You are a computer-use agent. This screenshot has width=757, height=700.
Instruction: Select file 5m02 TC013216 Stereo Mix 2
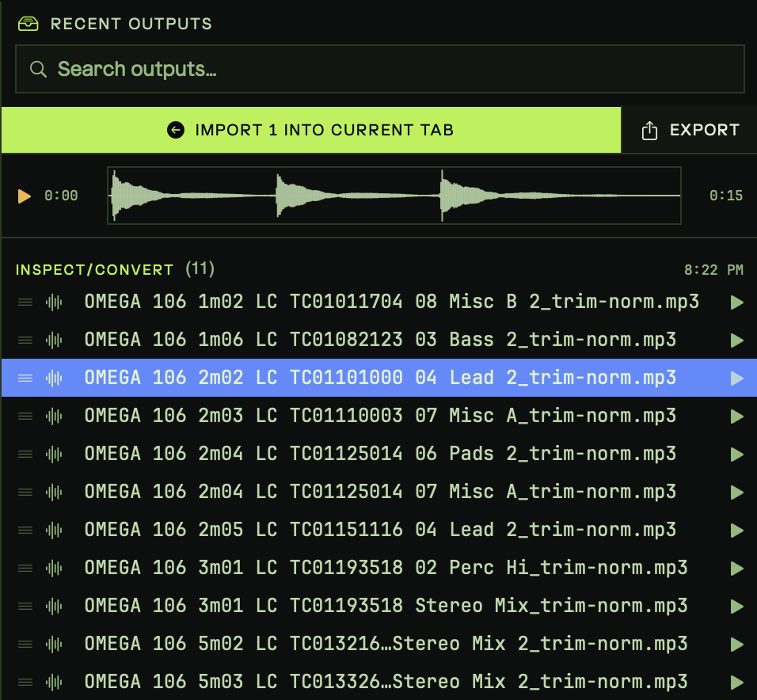(x=386, y=644)
